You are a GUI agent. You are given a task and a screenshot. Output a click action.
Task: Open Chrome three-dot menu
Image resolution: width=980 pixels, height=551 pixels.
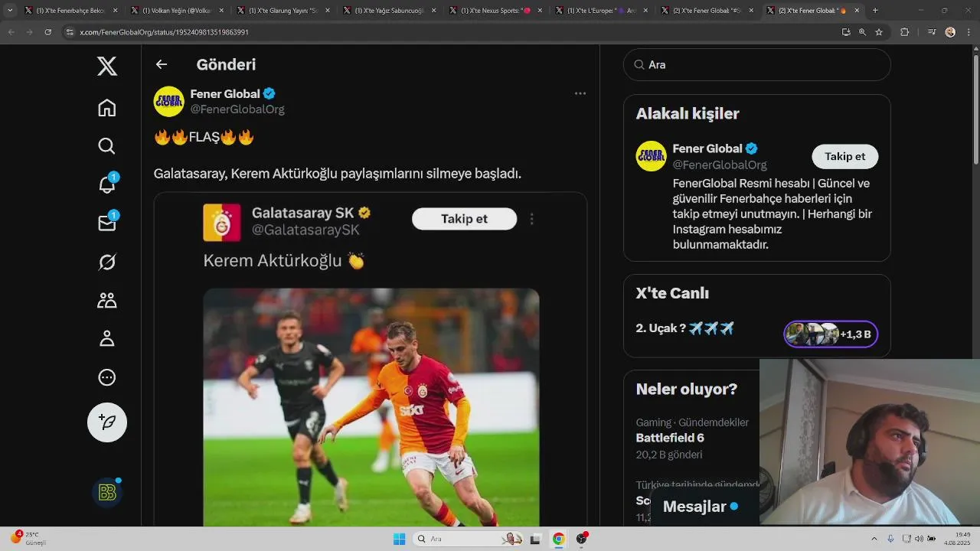point(968,32)
